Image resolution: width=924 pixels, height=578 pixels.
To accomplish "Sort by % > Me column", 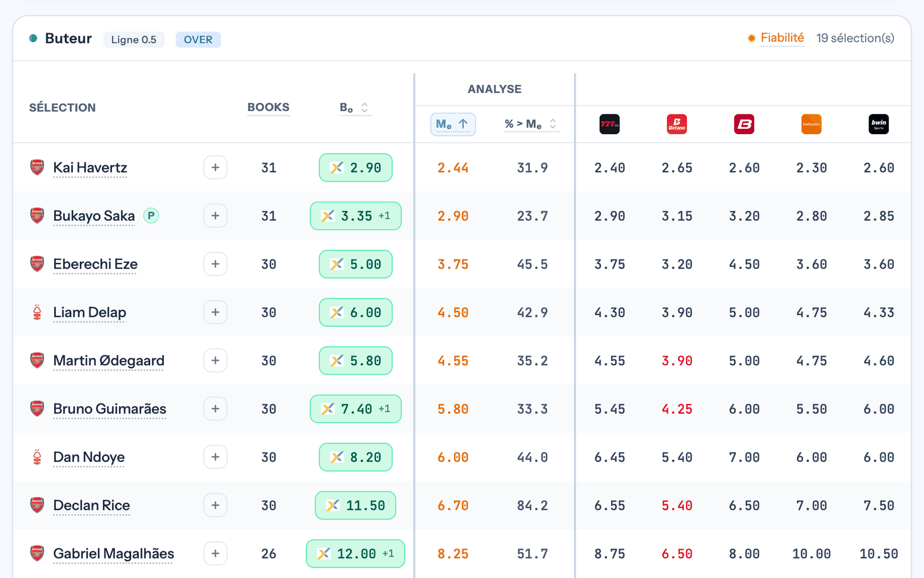I will coord(531,124).
